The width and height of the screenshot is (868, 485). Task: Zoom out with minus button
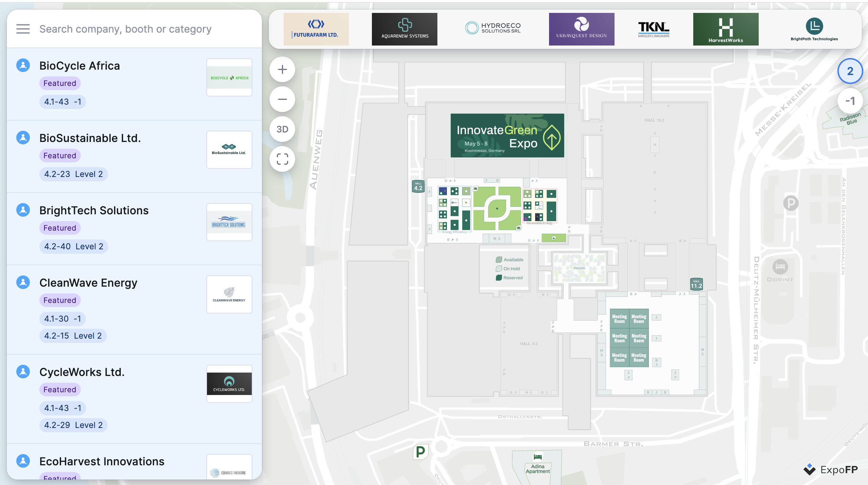tap(282, 100)
